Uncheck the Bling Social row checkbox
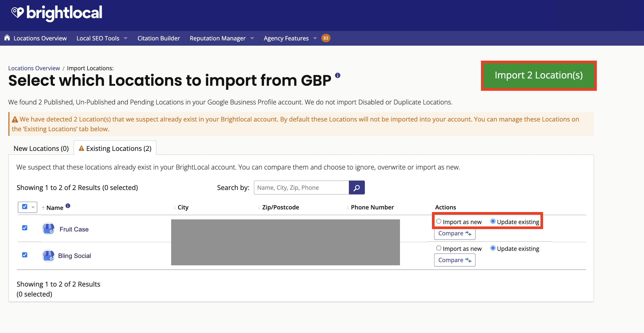The height and width of the screenshot is (333, 644). pos(25,255)
